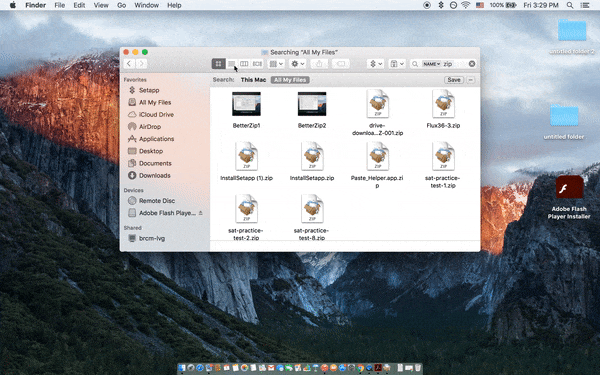Open the Action gear dropdown menu
The height and width of the screenshot is (375, 600).
point(298,64)
